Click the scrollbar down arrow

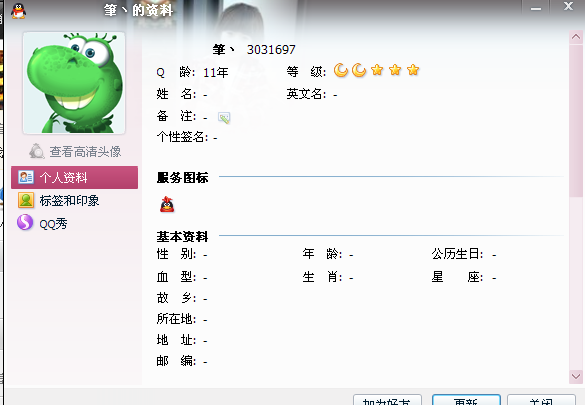point(576,376)
